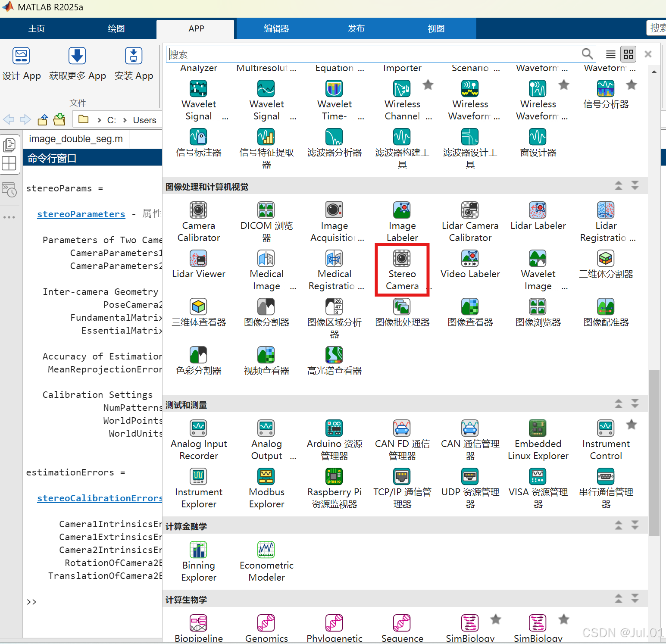Collapse the 计算生物学 section up arrow

pos(619,599)
